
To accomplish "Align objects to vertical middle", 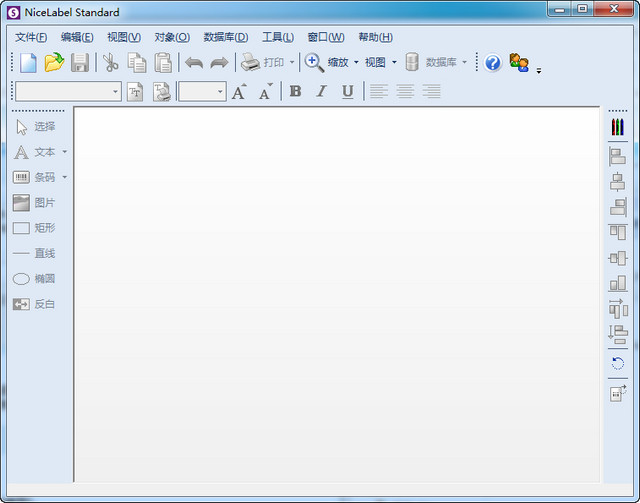I will [618, 258].
